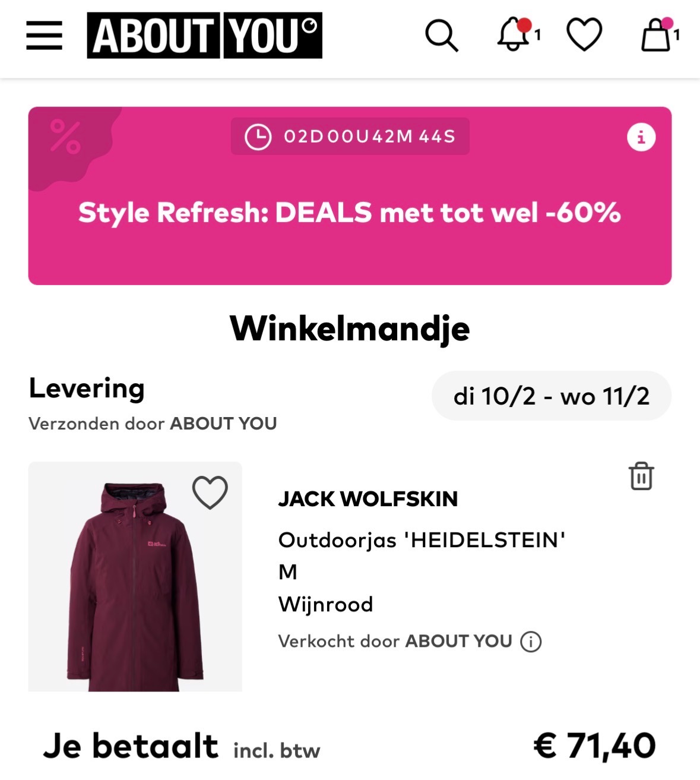
Task: Click Verzonden door ABOUT YOU text
Action: 153,424
